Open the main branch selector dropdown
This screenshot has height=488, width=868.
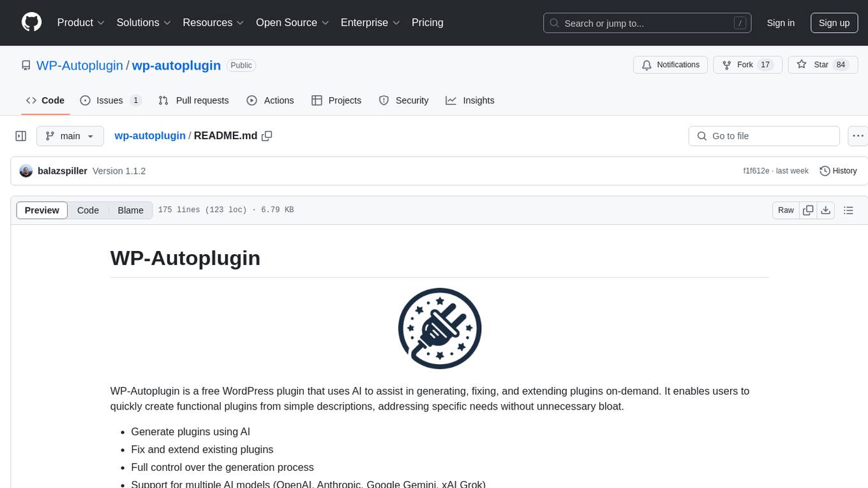(70, 136)
